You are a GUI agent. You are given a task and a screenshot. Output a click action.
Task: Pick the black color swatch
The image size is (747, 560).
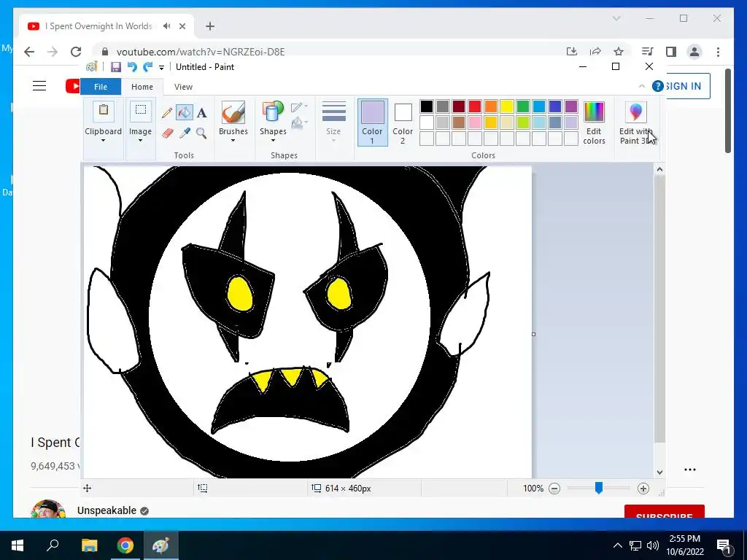pyautogui.click(x=427, y=106)
